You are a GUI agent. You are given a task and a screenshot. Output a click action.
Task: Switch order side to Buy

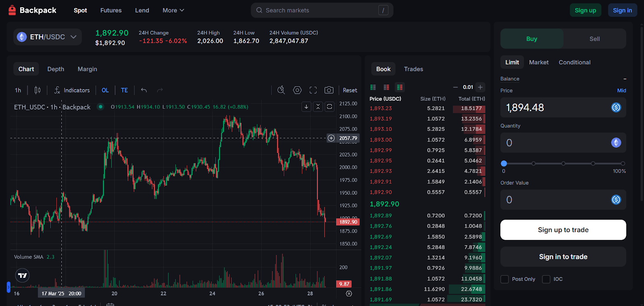[532, 39]
